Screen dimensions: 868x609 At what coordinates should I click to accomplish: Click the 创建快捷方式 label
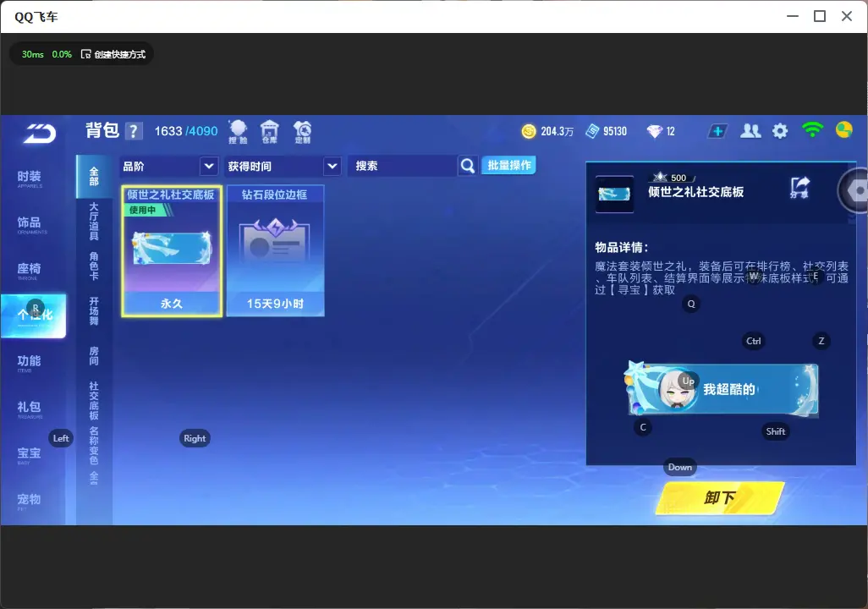[x=119, y=54]
